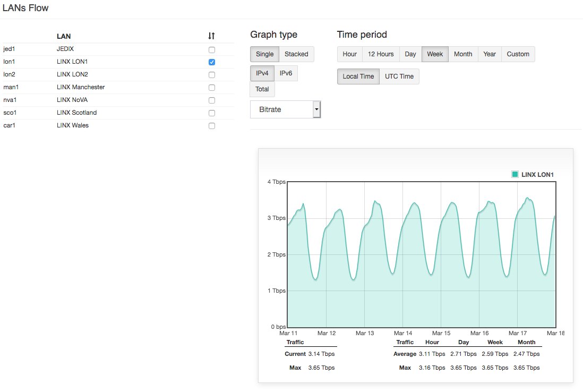Click the 4 Tbps axis label

click(276, 182)
